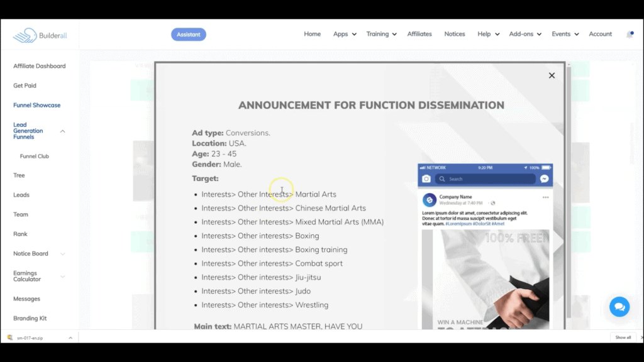Viewport: 644px width, 362px height.
Task: Open the notifications bell
Action: [x=630, y=35]
